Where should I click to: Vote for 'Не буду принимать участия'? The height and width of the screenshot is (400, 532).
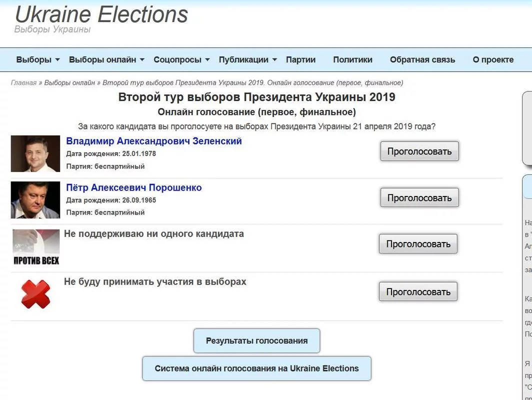pyautogui.click(x=418, y=292)
